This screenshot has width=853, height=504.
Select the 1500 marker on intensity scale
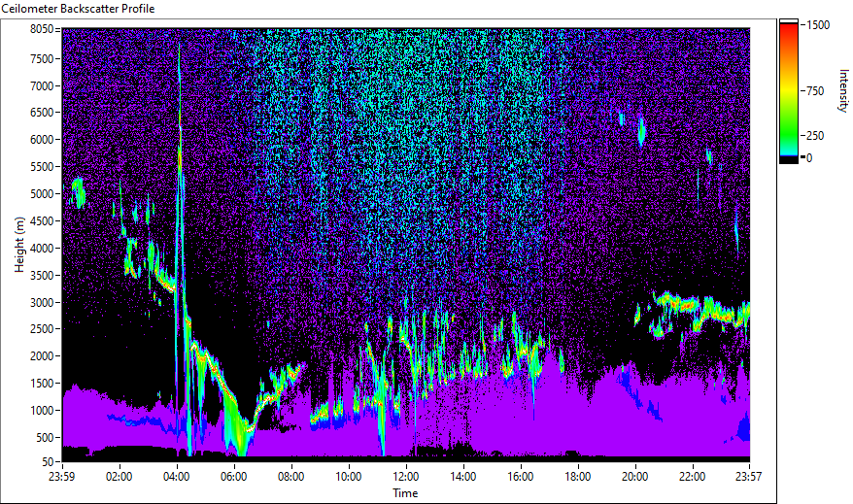(x=818, y=25)
